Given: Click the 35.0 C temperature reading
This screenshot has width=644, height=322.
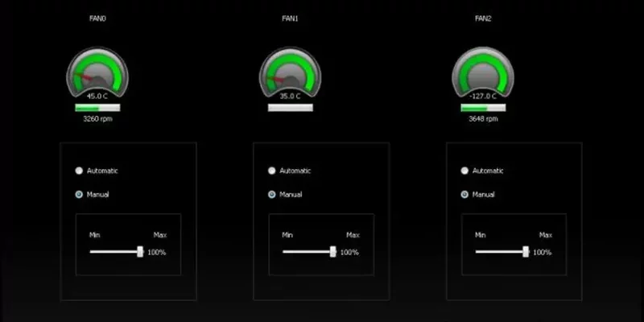Looking at the screenshot, I should (290, 97).
